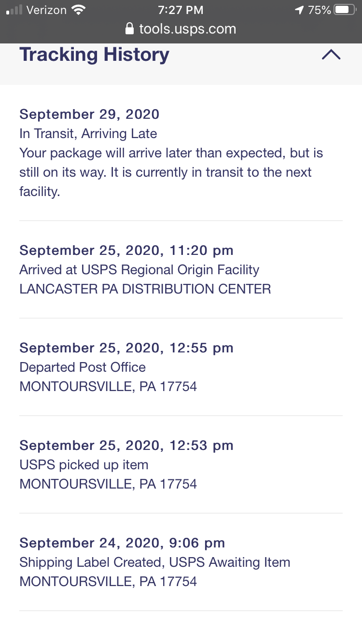Tap the Departed Post Office status line
The height and width of the screenshot is (644, 362).
pyautogui.click(x=83, y=367)
